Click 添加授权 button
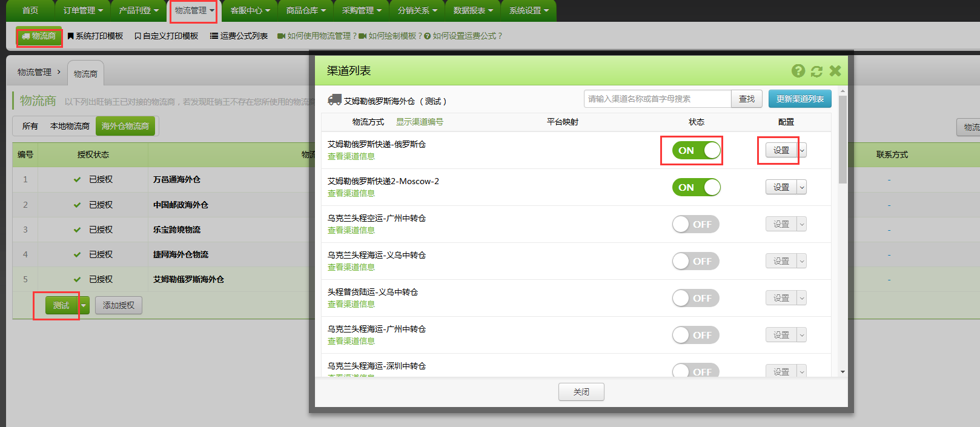This screenshot has width=980, height=427. coord(119,305)
